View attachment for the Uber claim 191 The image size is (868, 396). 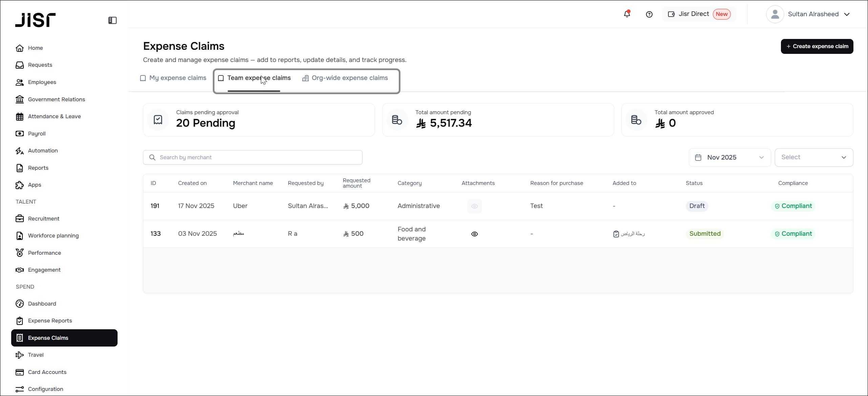[x=474, y=206]
